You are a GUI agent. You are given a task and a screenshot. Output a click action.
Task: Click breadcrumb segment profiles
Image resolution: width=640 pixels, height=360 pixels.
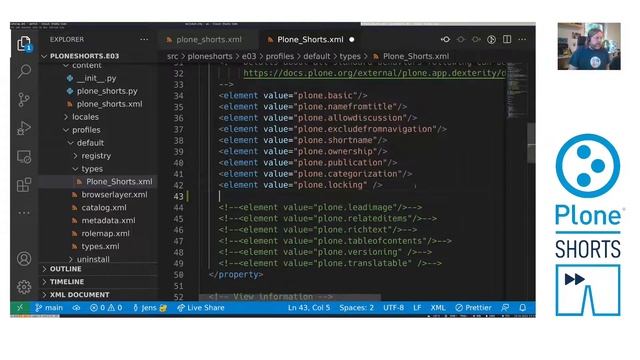(280, 56)
